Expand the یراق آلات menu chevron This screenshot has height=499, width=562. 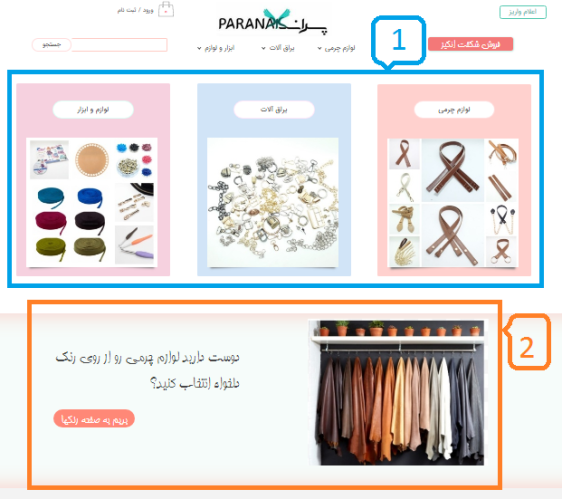coord(263,48)
